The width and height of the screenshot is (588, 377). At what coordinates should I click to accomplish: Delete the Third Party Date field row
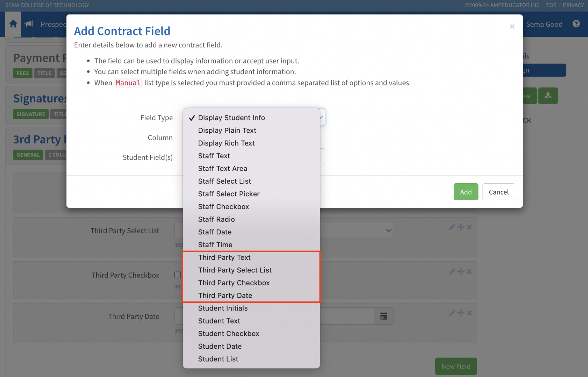pos(469,313)
